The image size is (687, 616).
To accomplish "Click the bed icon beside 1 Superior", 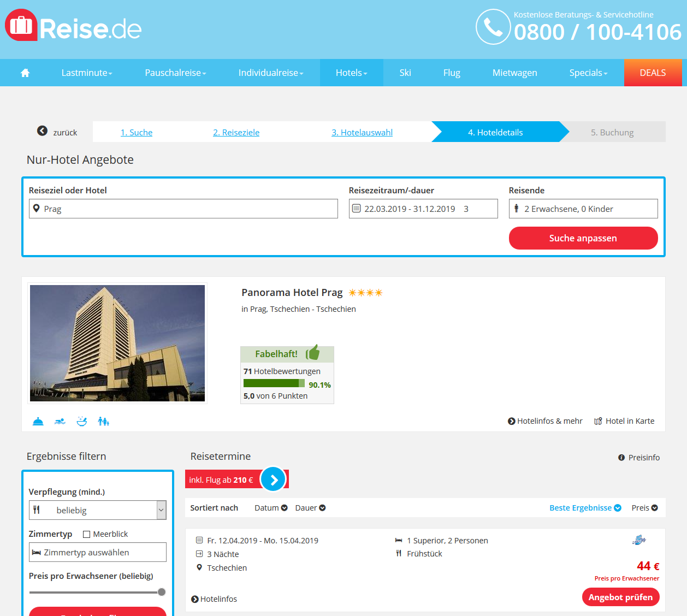I will [x=399, y=540].
